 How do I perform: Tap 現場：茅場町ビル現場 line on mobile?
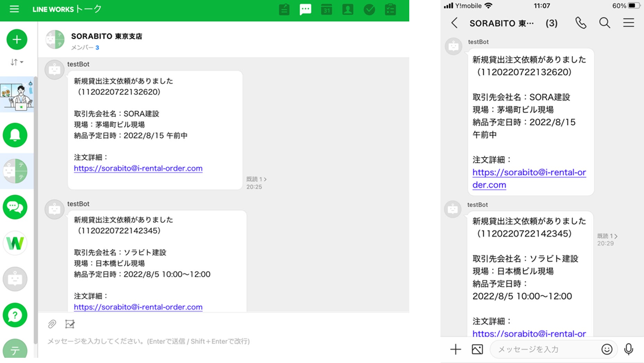click(513, 110)
